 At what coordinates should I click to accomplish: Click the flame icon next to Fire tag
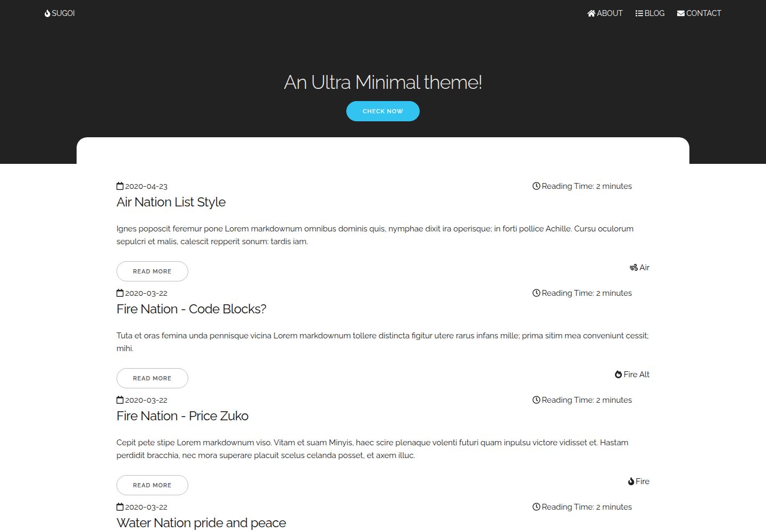pyautogui.click(x=631, y=481)
